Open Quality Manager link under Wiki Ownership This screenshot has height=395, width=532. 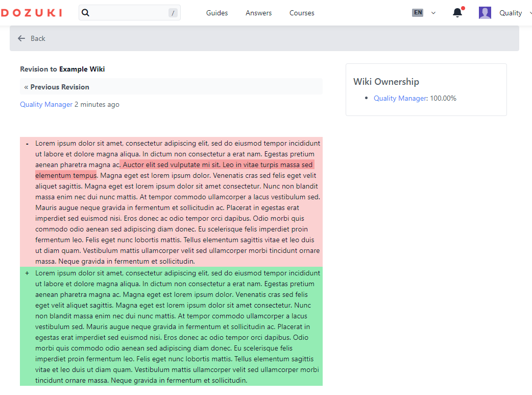400,98
